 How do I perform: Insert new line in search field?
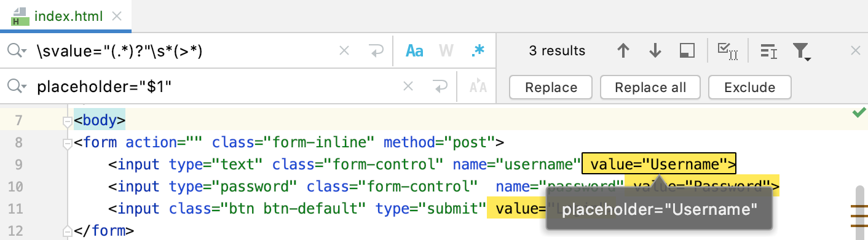pos(376,52)
